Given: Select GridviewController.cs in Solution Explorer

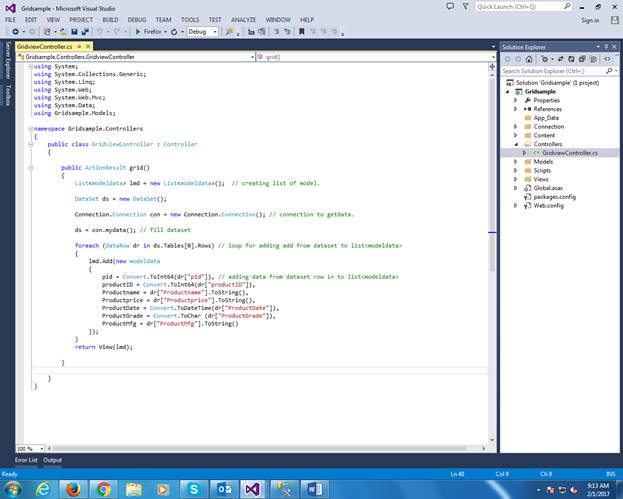Looking at the screenshot, I should 569,152.
